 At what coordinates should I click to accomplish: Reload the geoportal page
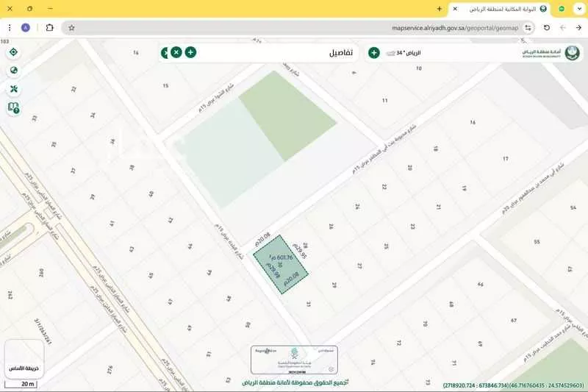click(547, 27)
